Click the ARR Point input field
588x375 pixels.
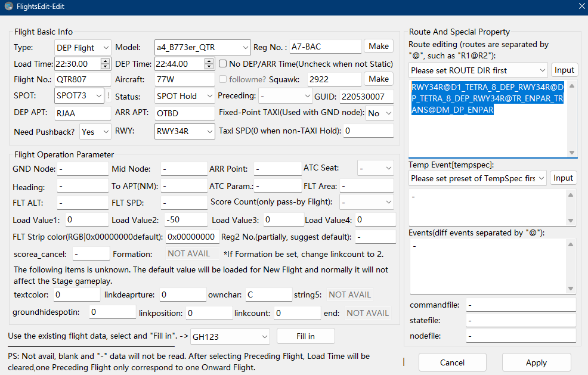tap(277, 169)
